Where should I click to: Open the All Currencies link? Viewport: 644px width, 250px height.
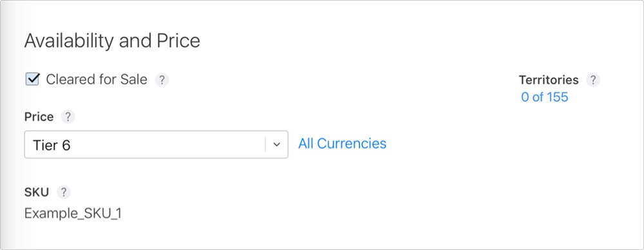tap(342, 144)
